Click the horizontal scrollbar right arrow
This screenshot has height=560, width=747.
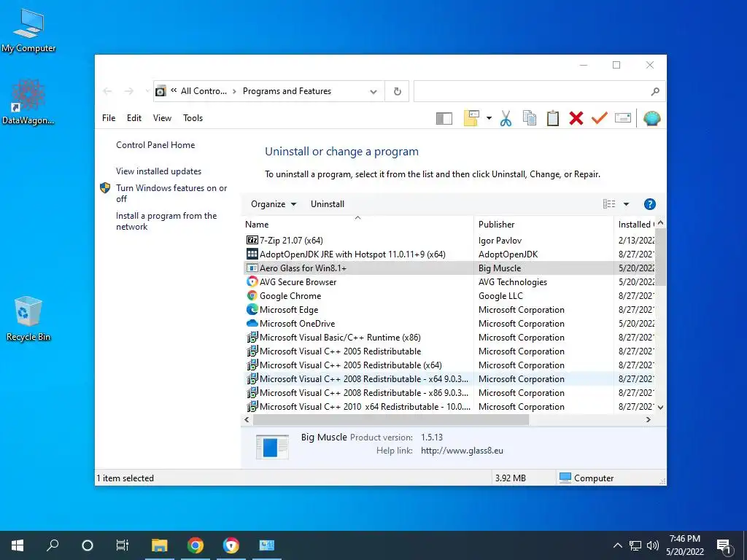click(648, 419)
